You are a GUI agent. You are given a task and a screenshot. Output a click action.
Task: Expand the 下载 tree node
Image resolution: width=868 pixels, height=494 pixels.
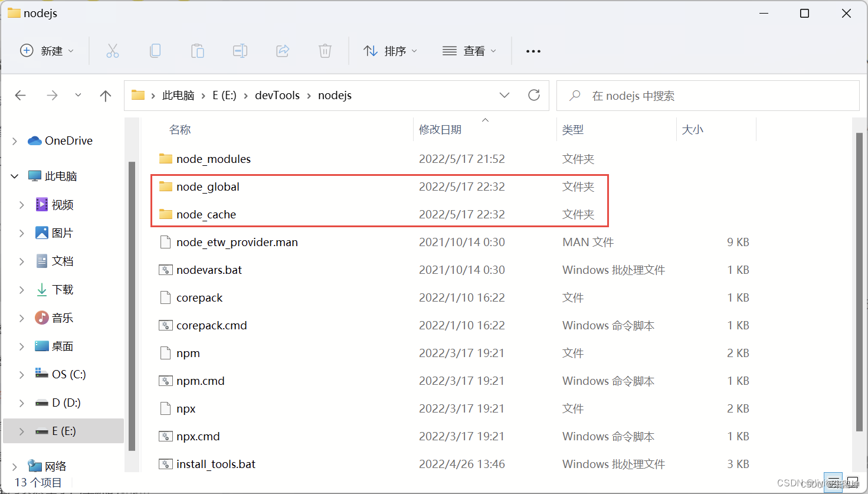[x=22, y=290]
